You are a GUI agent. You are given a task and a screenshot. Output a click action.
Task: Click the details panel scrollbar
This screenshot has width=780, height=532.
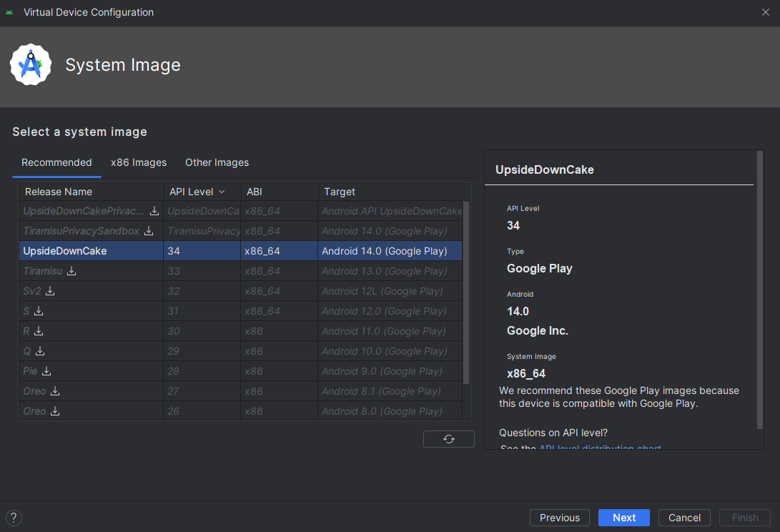click(759, 290)
